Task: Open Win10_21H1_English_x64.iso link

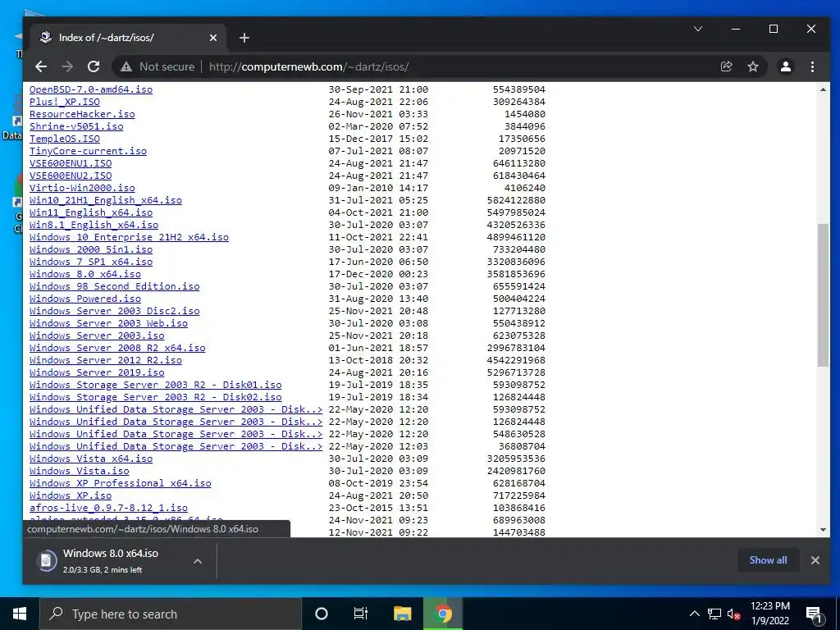Action: click(106, 200)
